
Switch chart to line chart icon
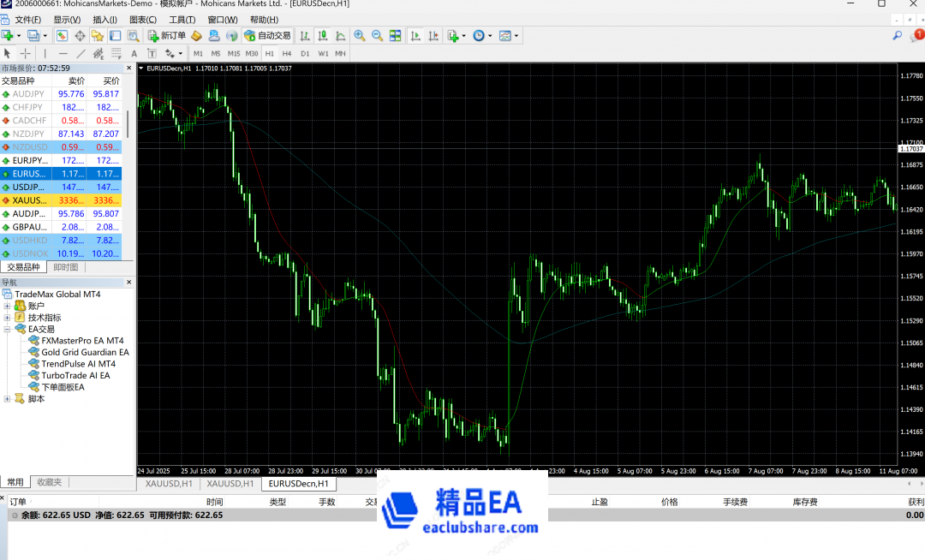click(340, 35)
